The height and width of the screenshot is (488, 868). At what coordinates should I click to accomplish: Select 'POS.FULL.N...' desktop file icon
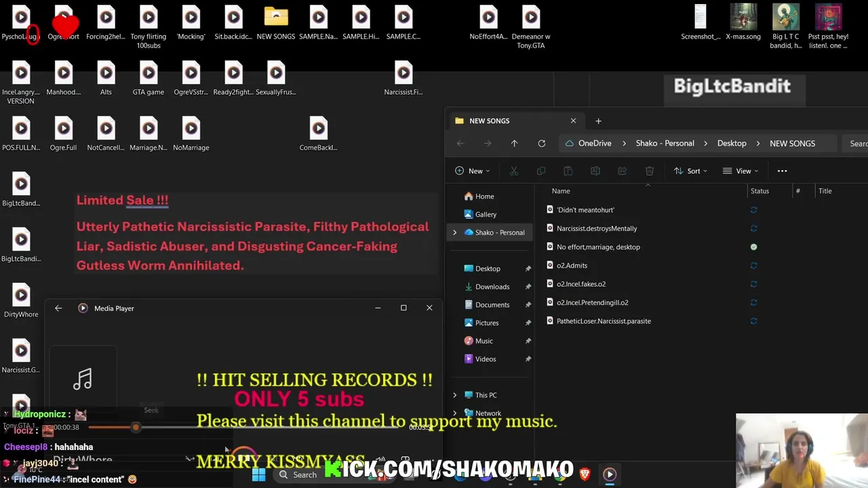pos(21,135)
